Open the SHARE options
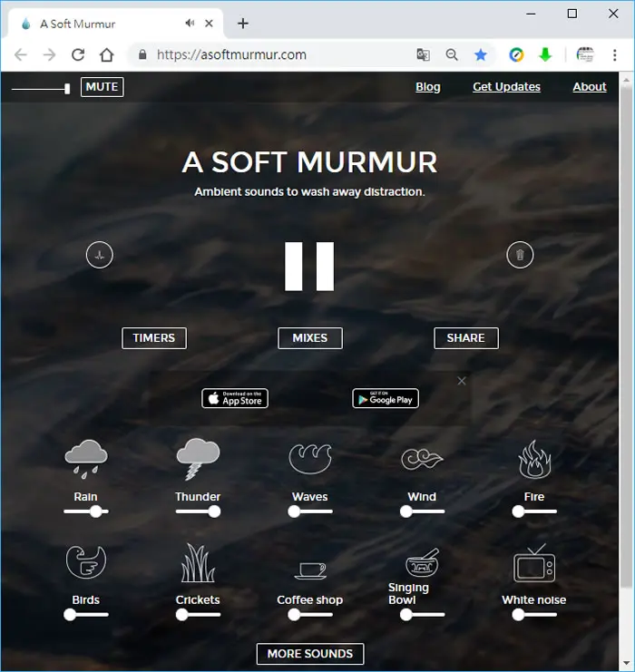This screenshot has height=672, width=635. [x=466, y=338]
